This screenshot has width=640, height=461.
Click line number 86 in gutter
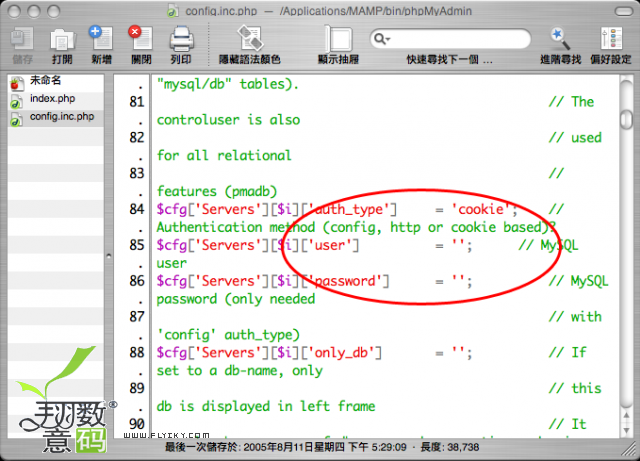click(x=137, y=281)
